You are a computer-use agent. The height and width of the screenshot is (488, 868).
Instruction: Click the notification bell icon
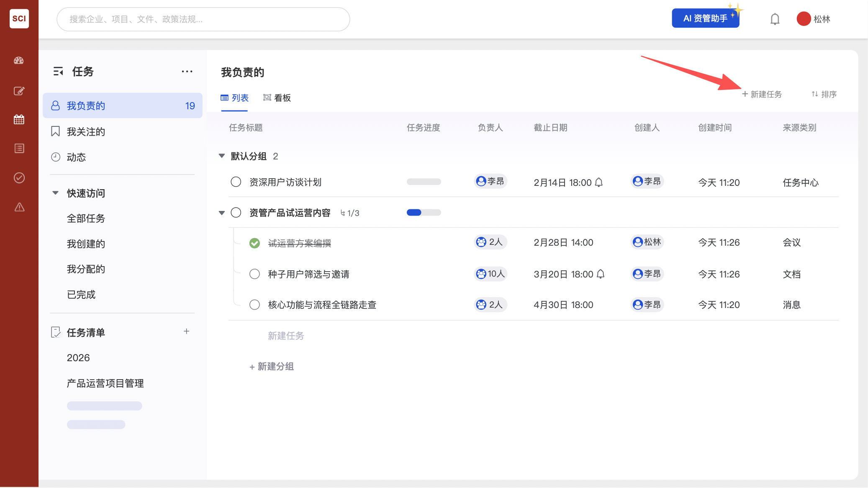(775, 19)
